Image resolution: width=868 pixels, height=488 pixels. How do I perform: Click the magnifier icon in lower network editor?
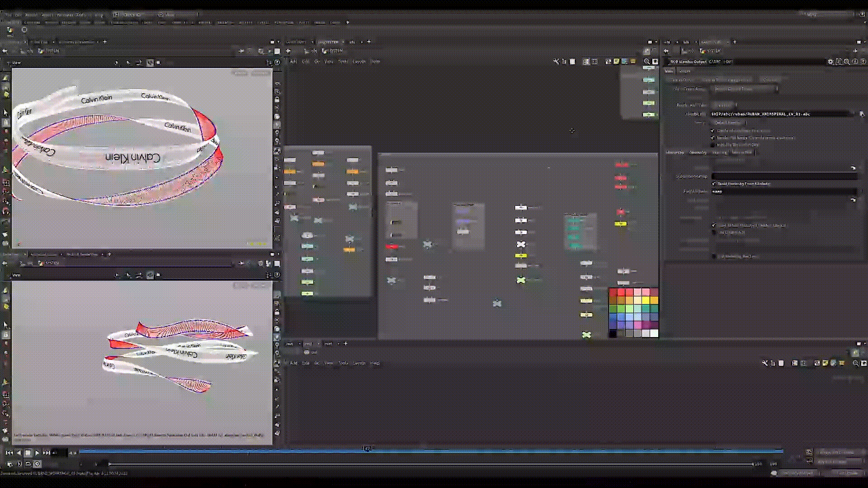coord(855,363)
